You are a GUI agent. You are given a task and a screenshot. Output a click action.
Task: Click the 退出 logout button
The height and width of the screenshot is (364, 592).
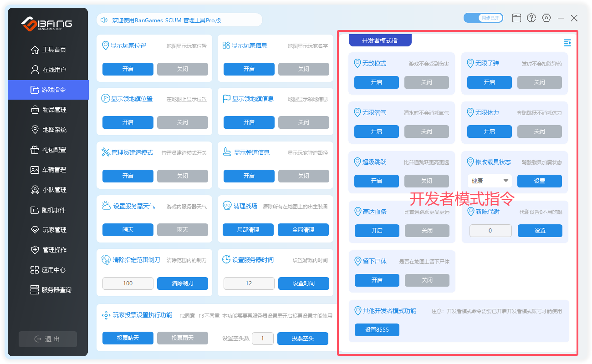point(48,339)
